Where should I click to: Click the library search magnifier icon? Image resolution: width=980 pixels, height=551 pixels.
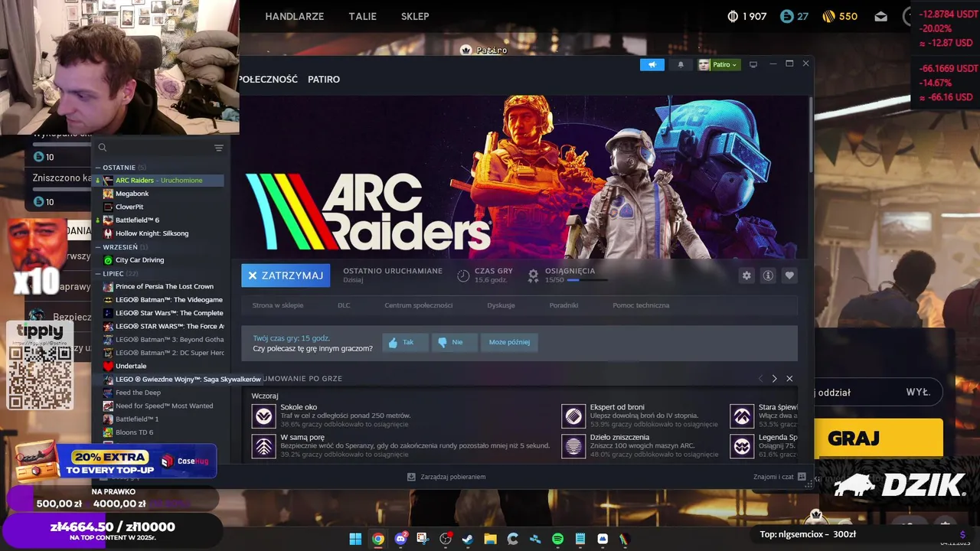point(102,148)
